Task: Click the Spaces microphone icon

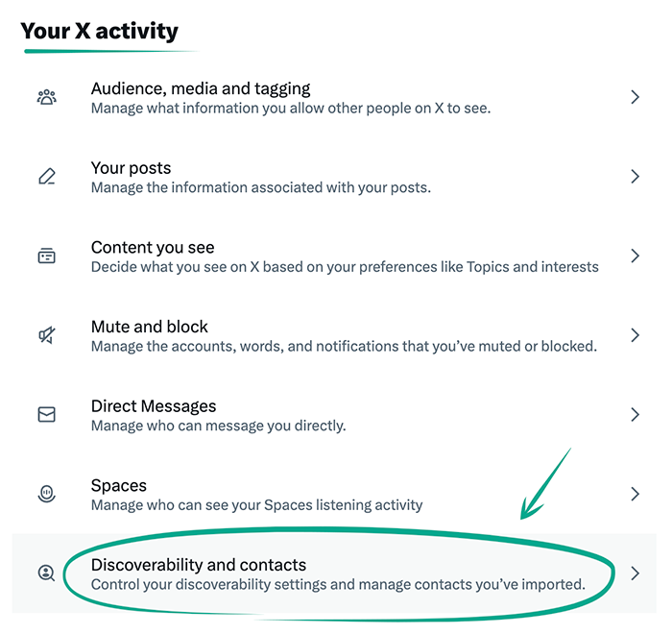Action: (x=46, y=494)
